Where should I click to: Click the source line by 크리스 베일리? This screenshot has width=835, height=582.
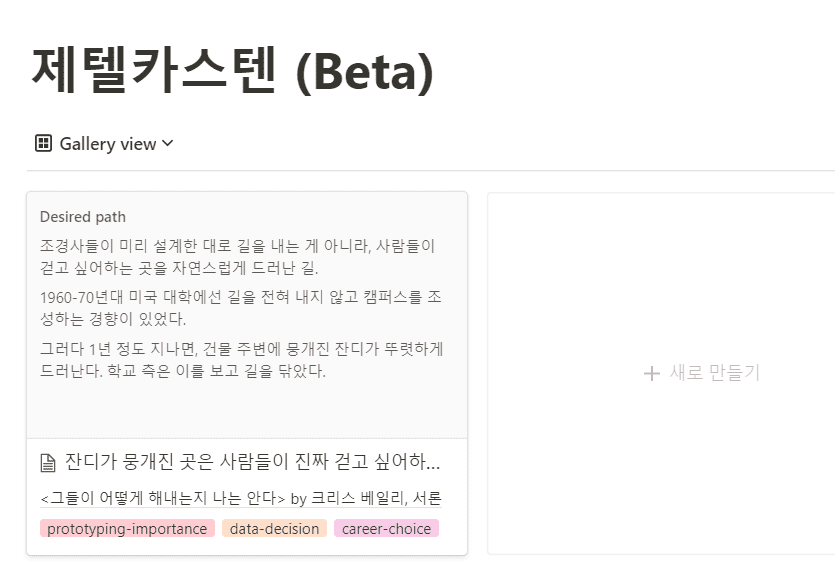click(241, 498)
